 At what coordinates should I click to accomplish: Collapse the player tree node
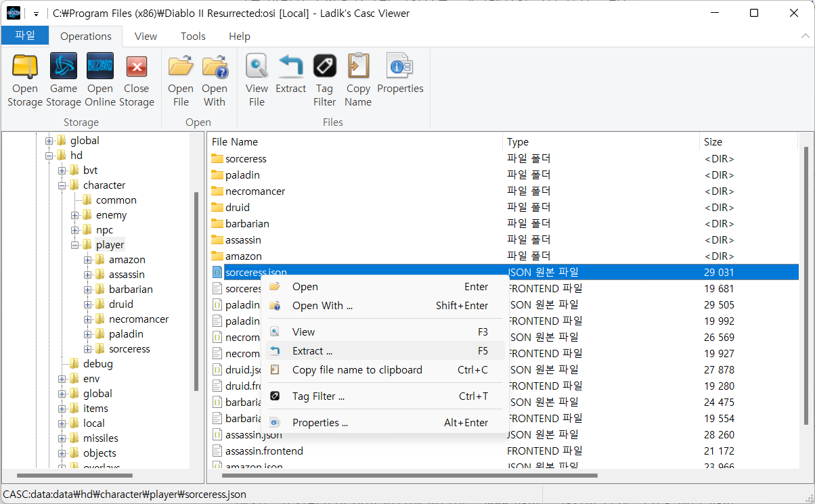[x=75, y=245]
